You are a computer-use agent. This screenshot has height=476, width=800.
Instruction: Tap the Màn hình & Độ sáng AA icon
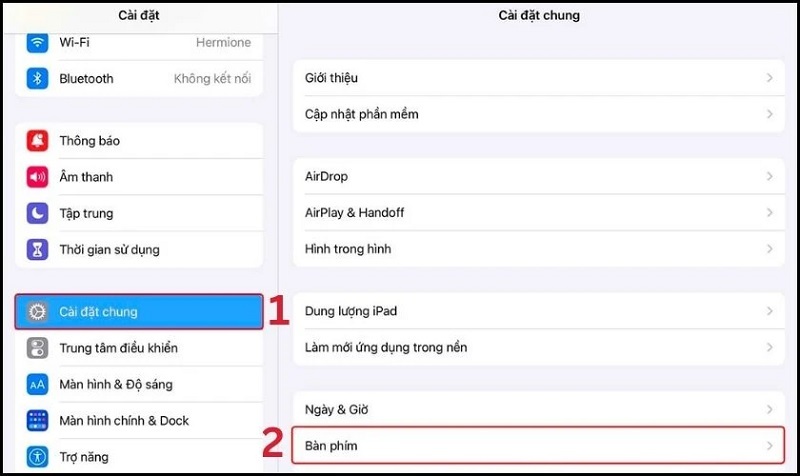37,385
